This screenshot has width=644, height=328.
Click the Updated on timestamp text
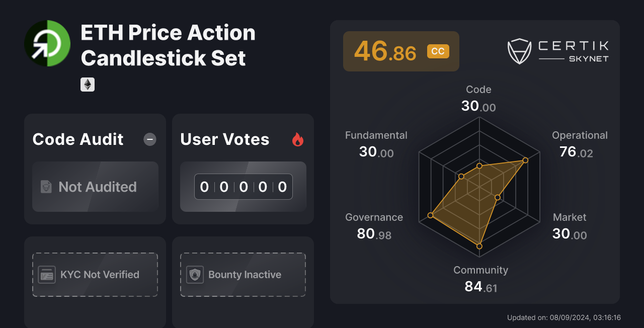[x=563, y=317]
